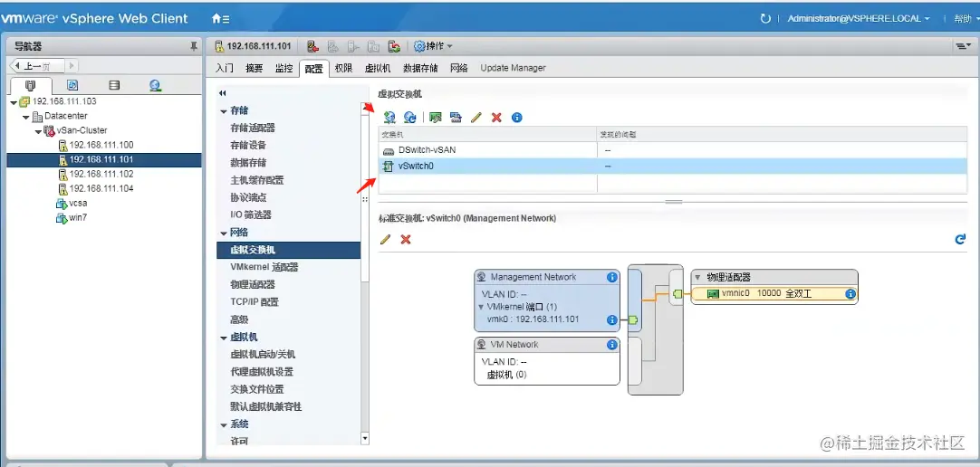980x467 pixels.
Task: Open the Administrator@VSPHERE.LOCAL user menu
Action: click(858, 19)
